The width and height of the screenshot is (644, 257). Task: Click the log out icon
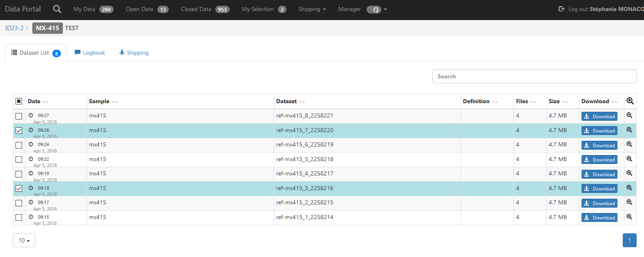click(x=561, y=9)
